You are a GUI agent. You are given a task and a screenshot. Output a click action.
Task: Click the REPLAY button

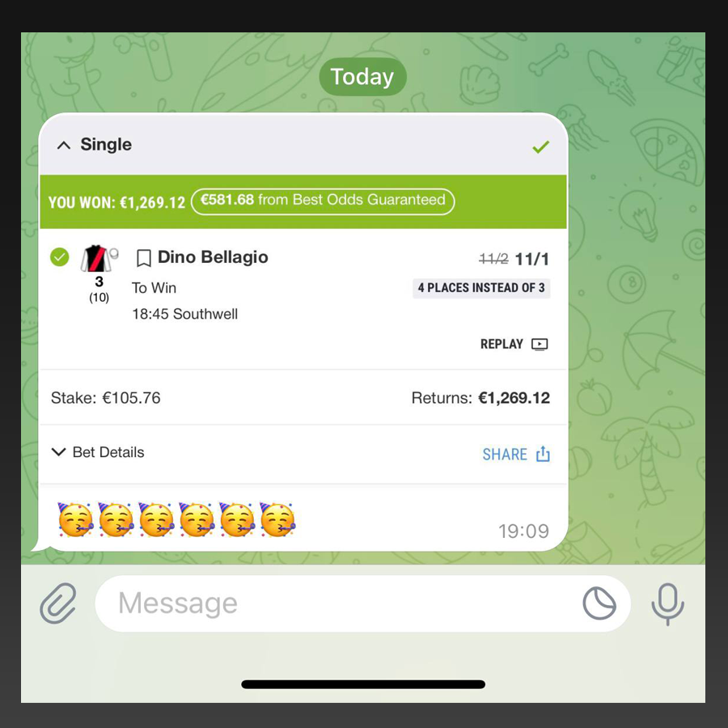pos(502,344)
